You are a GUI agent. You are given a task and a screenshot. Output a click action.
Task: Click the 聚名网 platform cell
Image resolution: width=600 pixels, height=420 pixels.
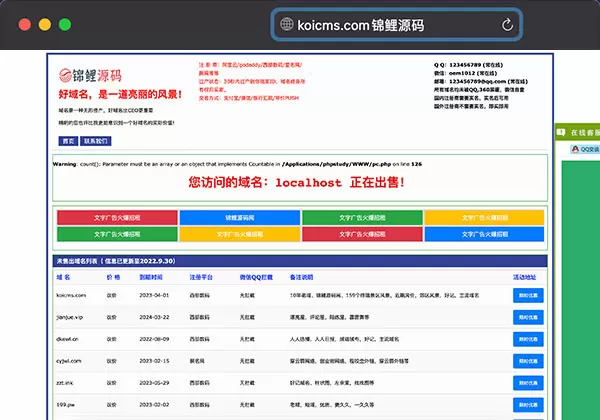(x=197, y=361)
